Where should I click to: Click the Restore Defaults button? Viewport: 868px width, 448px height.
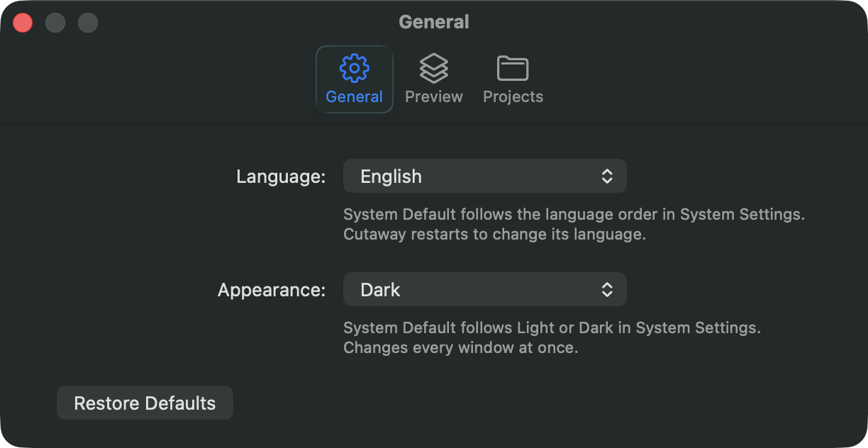[145, 403]
